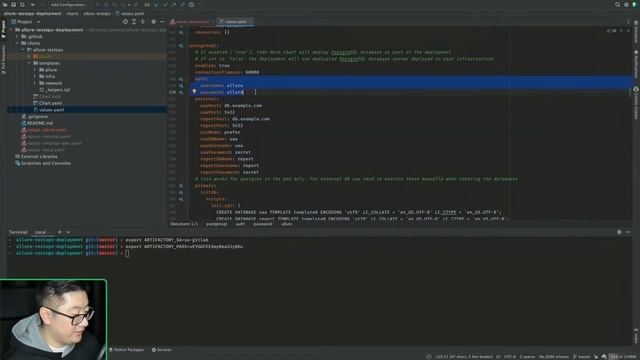
Task: Click the Save All toolbar icon
Action: point(13,4)
